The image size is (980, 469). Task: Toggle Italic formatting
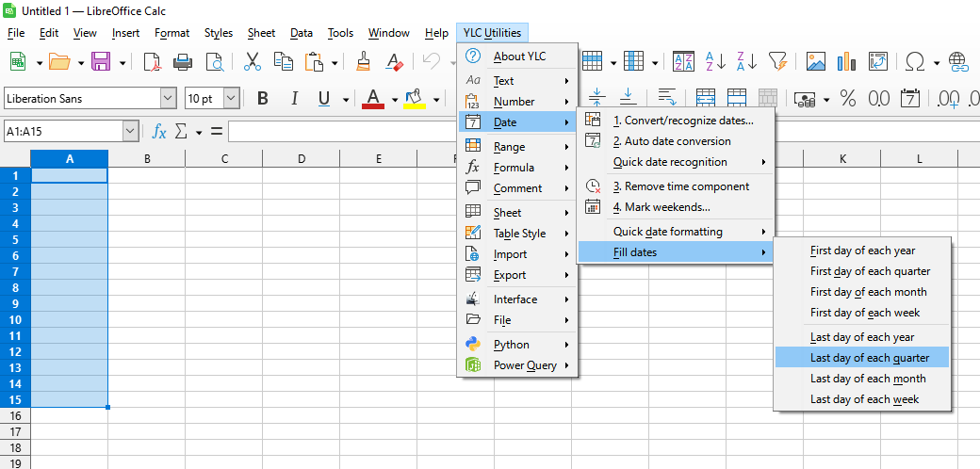pyautogui.click(x=294, y=99)
